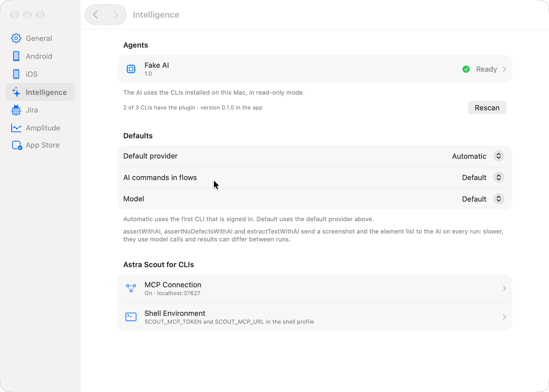Click the Ready status label
This screenshot has width=549, height=392.
(487, 69)
